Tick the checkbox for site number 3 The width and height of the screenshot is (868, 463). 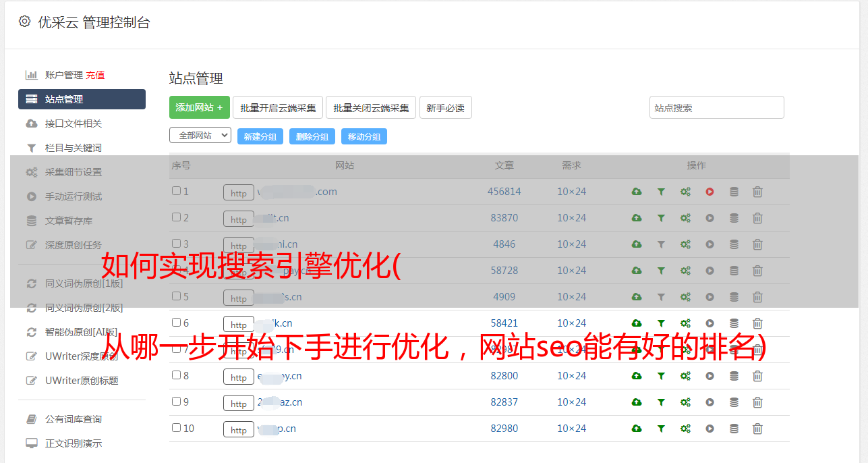[x=176, y=244]
